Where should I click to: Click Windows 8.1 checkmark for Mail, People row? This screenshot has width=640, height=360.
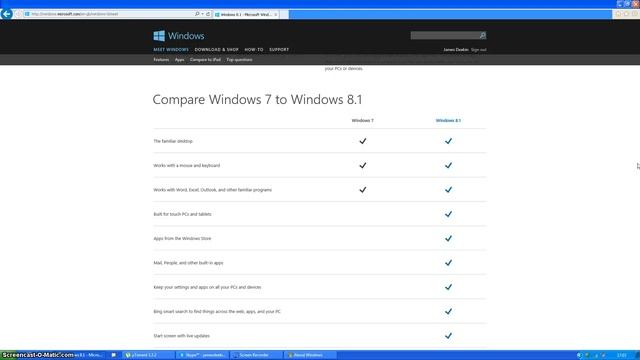(448, 263)
